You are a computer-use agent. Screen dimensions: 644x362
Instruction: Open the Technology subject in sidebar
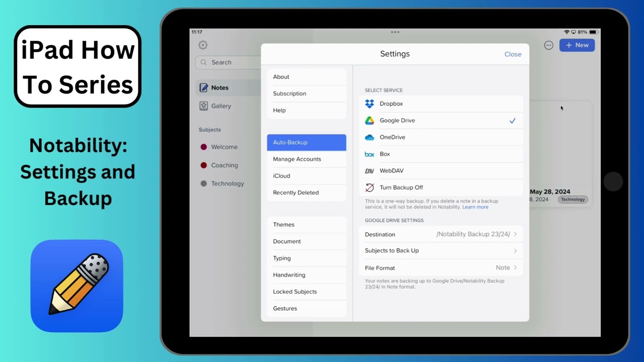point(227,184)
